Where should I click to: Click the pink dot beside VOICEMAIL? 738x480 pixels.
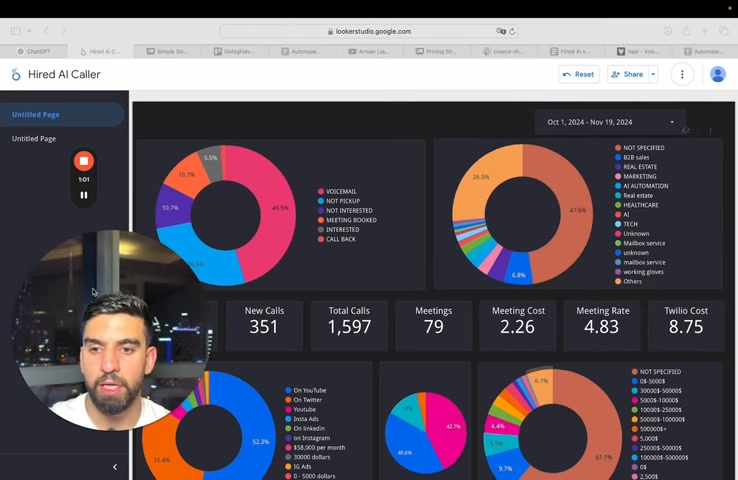[321, 192]
